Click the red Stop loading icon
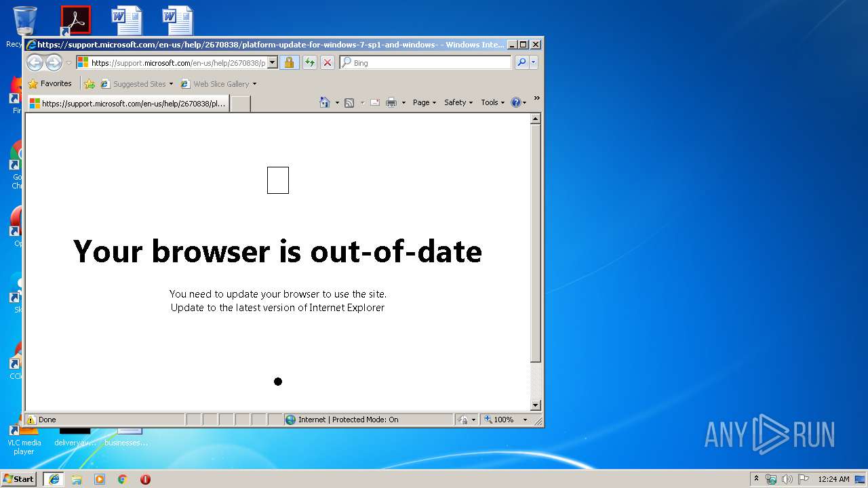Image resolution: width=868 pixels, height=488 pixels. [328, 62]
